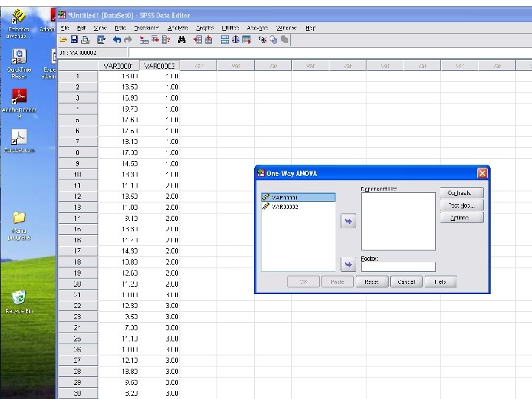
Task: Select VAR00001 in the variable list
Action: (299, 197)
